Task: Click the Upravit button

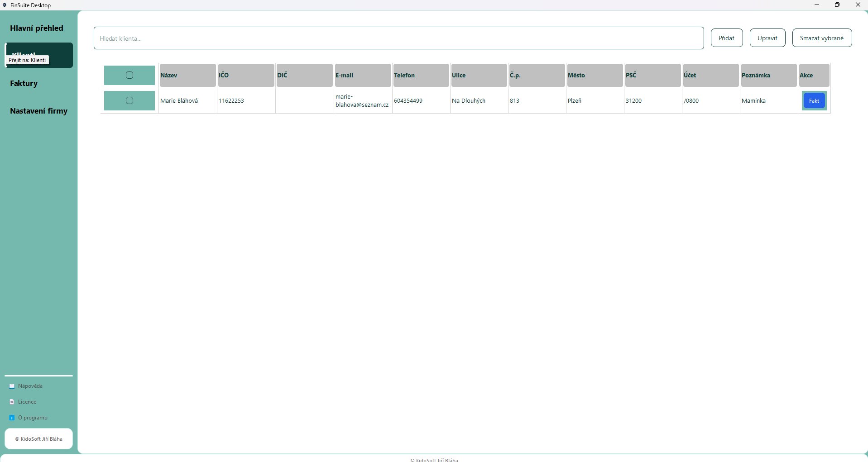Action: pos(767,38)
